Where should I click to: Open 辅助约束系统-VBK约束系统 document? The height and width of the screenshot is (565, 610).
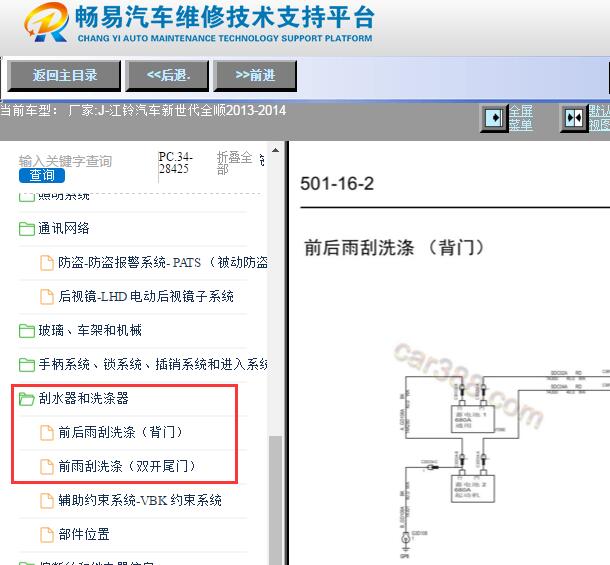[x=140, y=500]
